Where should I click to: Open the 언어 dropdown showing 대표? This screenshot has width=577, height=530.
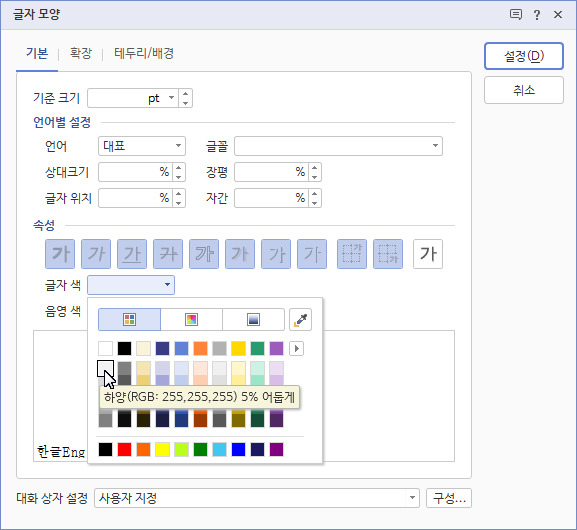142,146
